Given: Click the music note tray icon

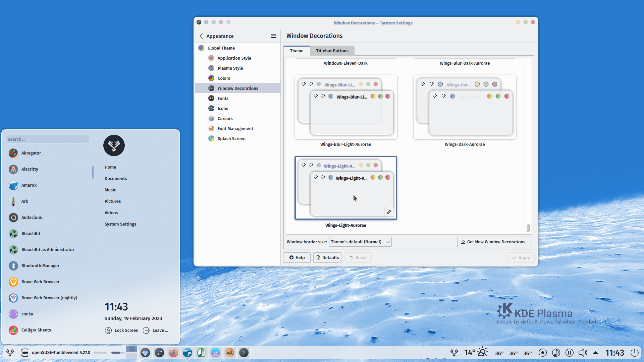Looking at the screenshot, I should [556, 353].
